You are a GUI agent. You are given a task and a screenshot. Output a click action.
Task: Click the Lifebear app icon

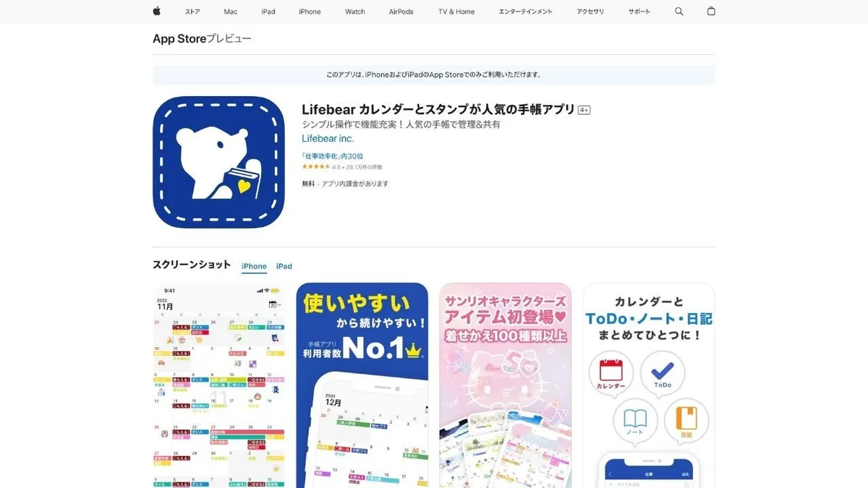[218, 162]
